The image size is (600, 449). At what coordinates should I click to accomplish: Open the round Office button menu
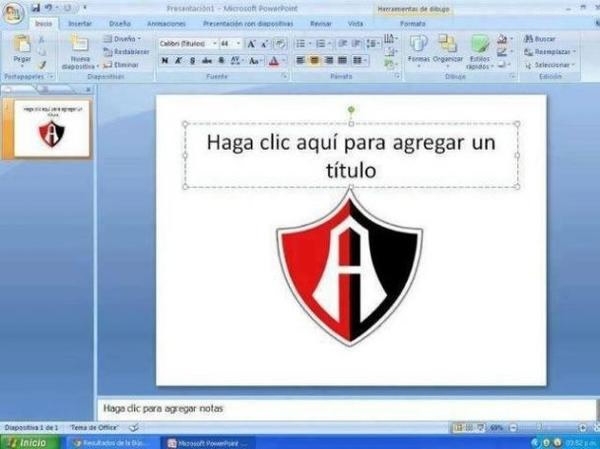(13, 13)
